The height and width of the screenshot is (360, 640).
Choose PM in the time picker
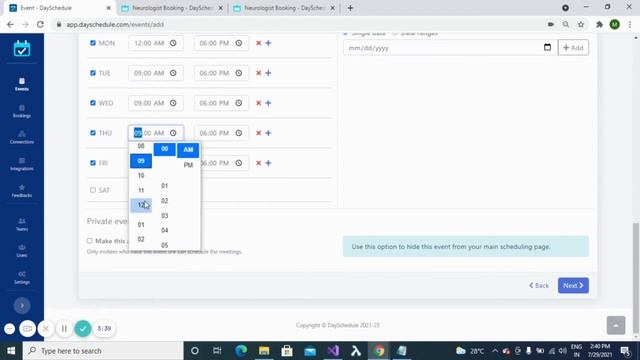188,165
